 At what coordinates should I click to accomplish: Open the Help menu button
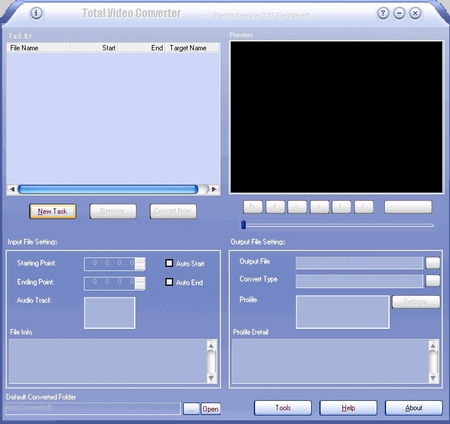tap(348, 408)
